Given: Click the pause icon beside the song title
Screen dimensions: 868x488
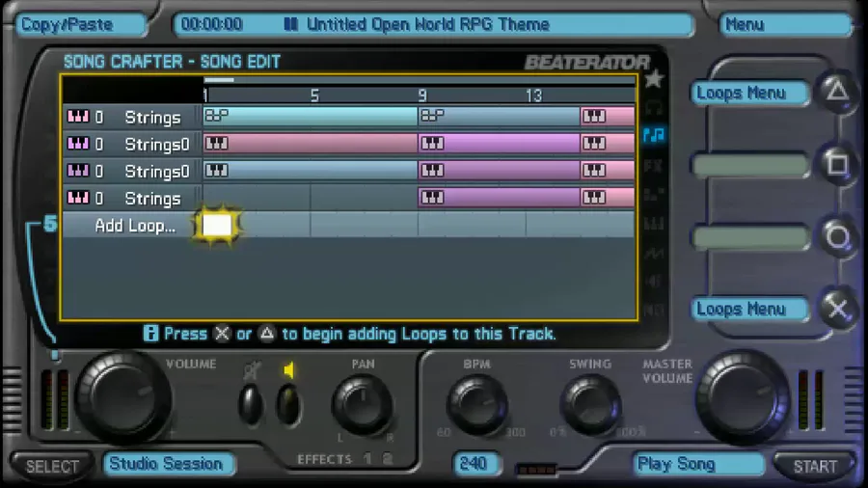Looking at the screenshot, I should point(290,24).
